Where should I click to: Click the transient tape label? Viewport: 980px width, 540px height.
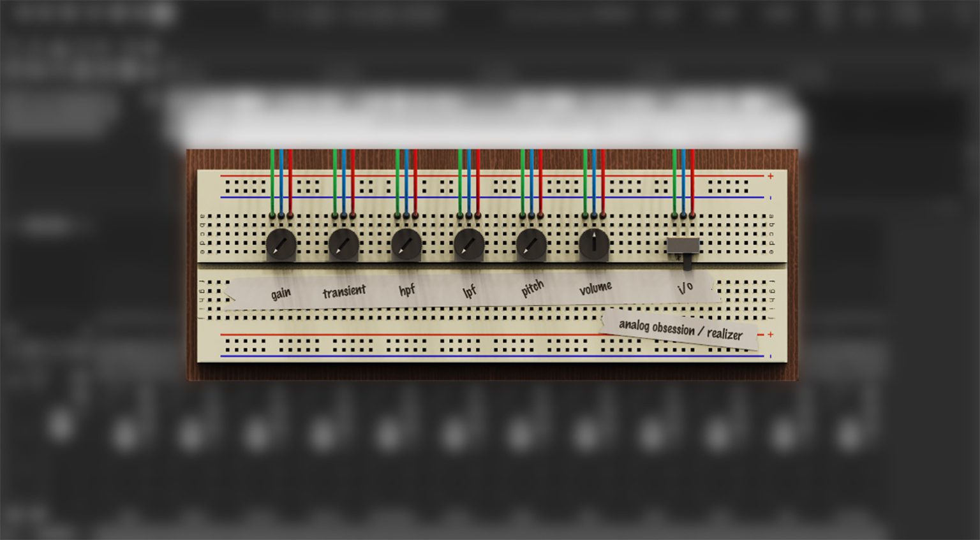pos(345,292)
